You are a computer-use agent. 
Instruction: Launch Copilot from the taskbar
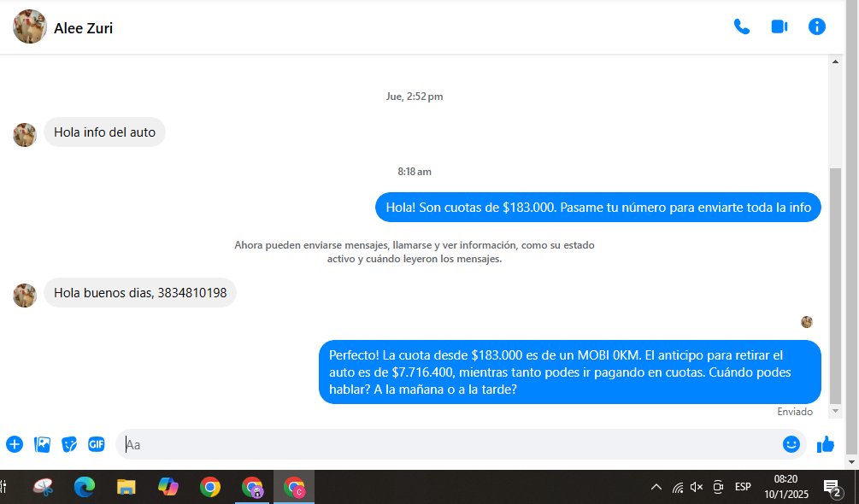pos(168,487)
